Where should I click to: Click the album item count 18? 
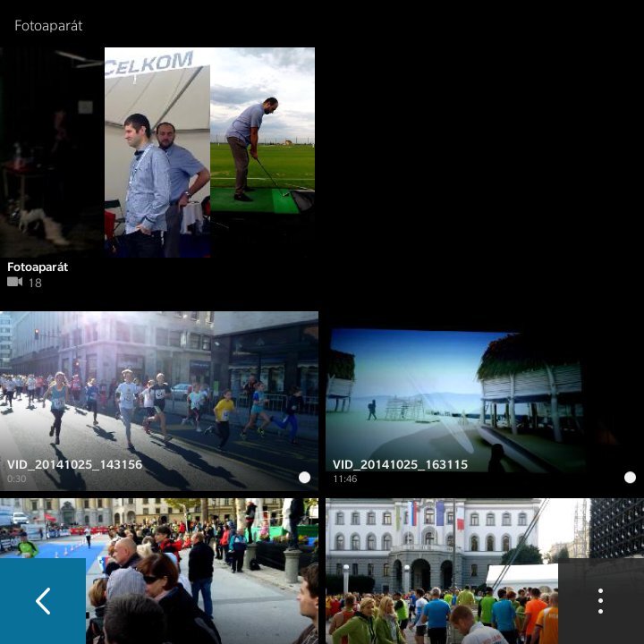(35, 283)
